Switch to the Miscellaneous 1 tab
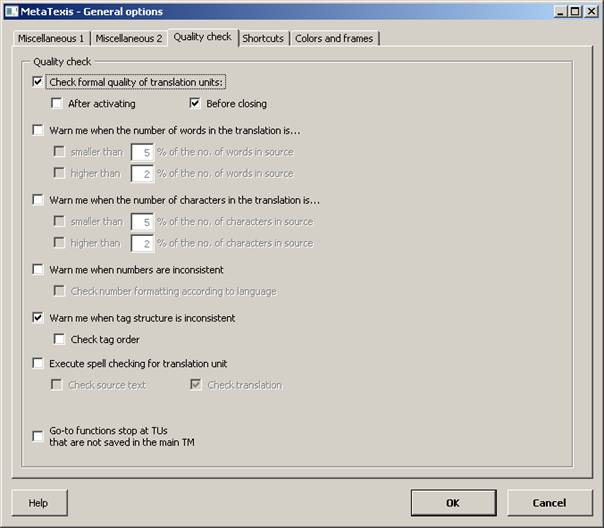604x528 pixels. (x=51, y=39)
